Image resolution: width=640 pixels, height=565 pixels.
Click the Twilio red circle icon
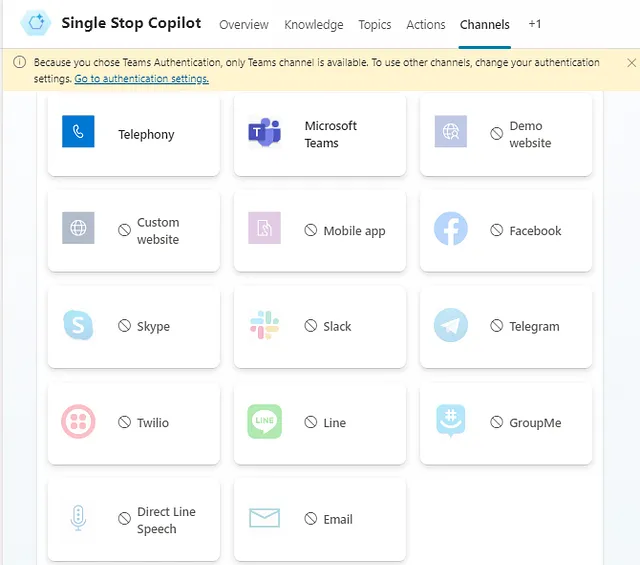78,421
